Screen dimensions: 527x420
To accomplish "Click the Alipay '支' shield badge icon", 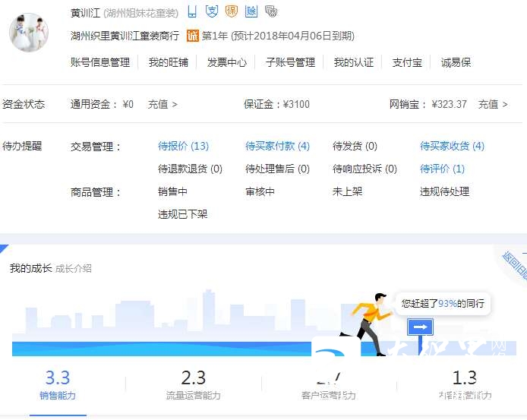I will [212, 11].
